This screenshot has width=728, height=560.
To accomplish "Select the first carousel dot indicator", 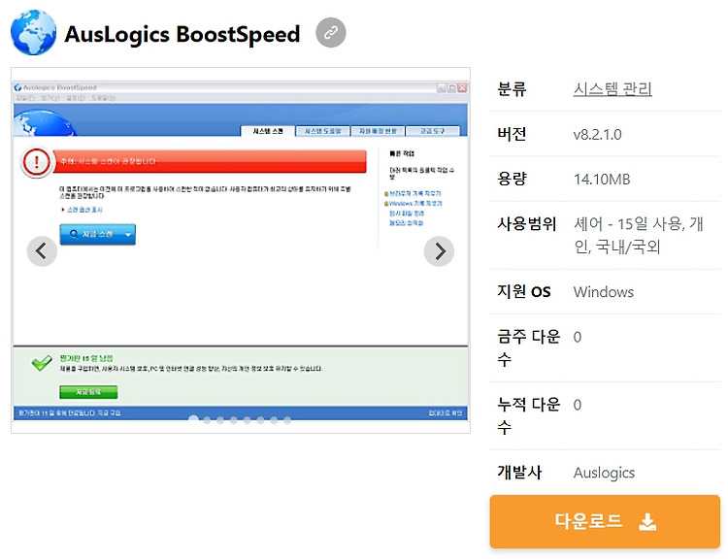I will [193, 420].
